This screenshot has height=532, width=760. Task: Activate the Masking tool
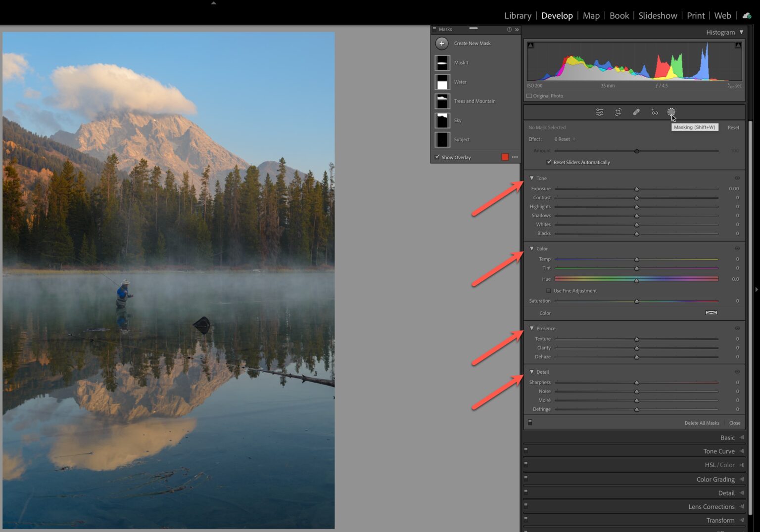[x=672, y=112]
